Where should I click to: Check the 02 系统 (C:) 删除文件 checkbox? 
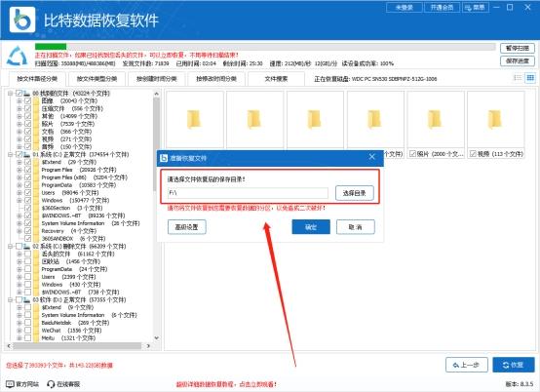[19, 247]
